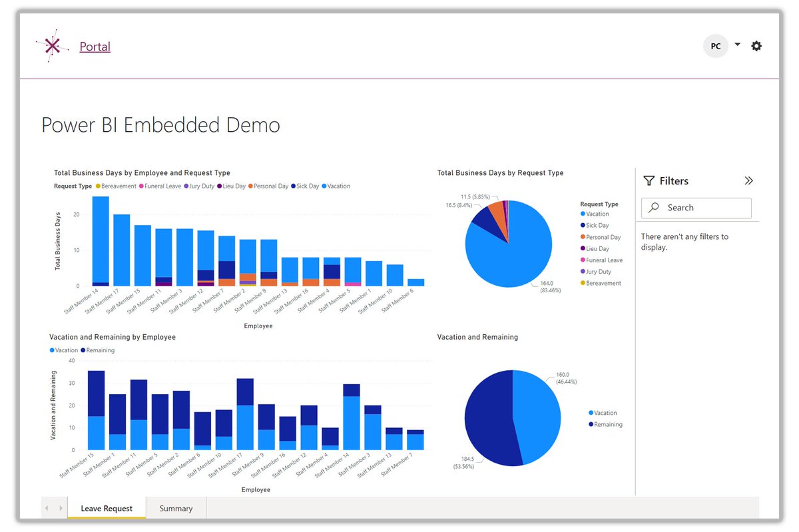Click the next page arrow in the tab bar
The image size is (799, 532).
61,508
